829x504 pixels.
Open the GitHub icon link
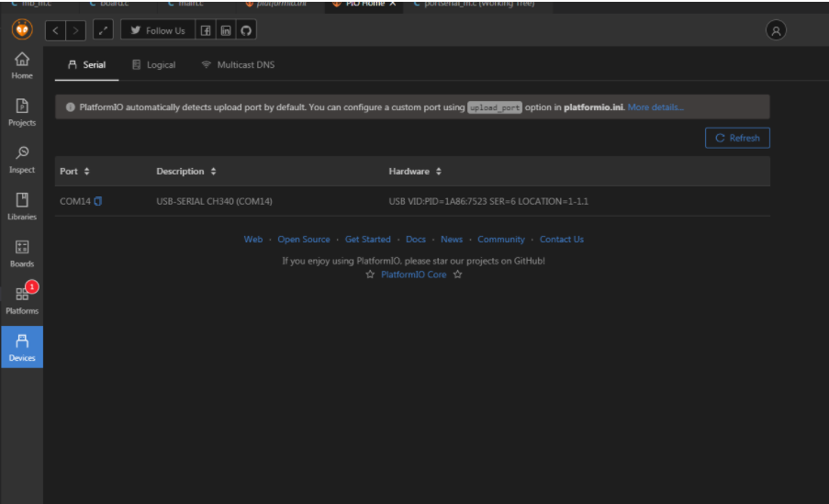coord(246,30)
